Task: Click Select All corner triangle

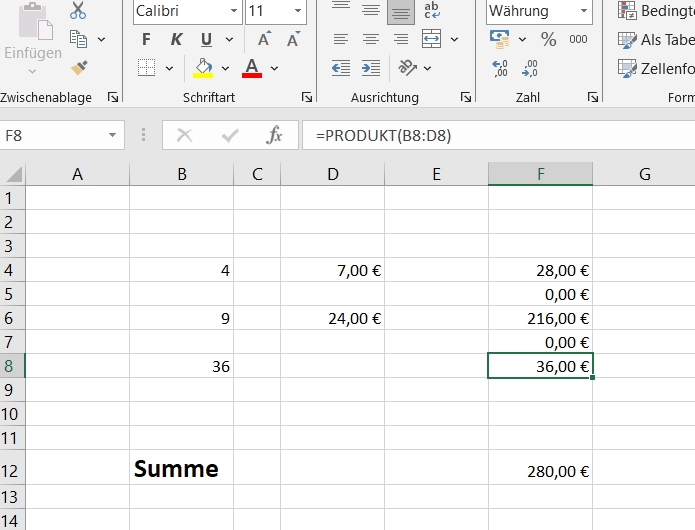Action: [13, 174]
